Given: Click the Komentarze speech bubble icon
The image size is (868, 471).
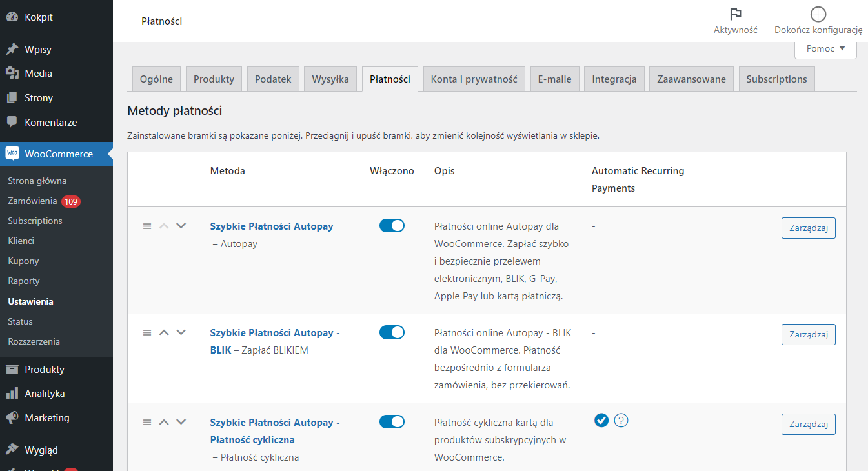Looking at the screenshot, I should coord(12,122).
